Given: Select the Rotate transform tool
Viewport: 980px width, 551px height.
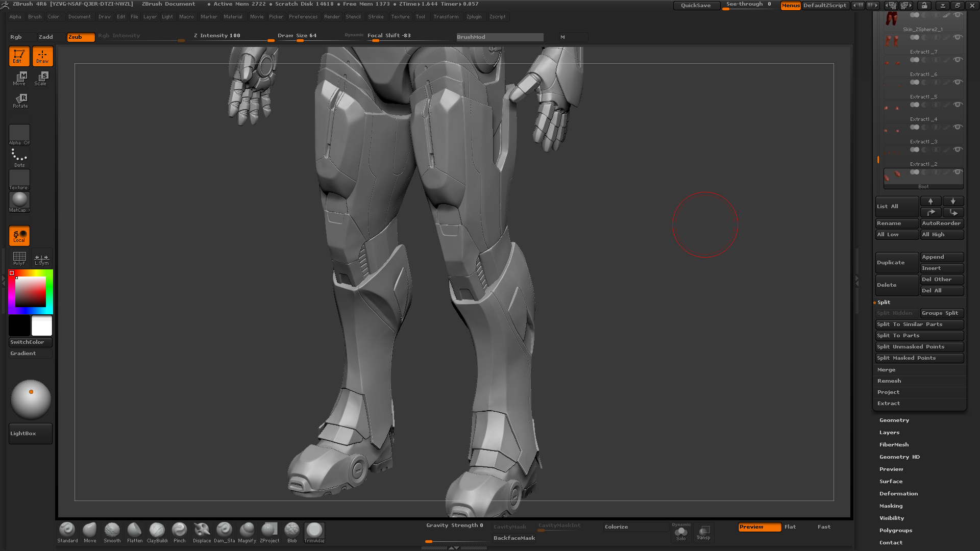Looking at the screenshot, I should (20, 101).
